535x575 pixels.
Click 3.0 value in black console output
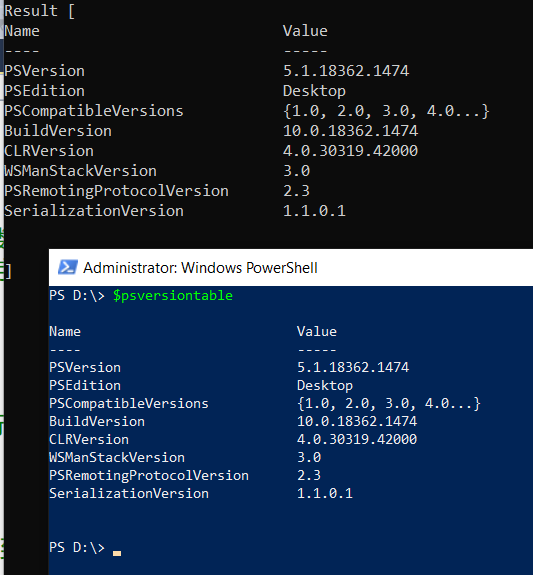pos(297,171)
